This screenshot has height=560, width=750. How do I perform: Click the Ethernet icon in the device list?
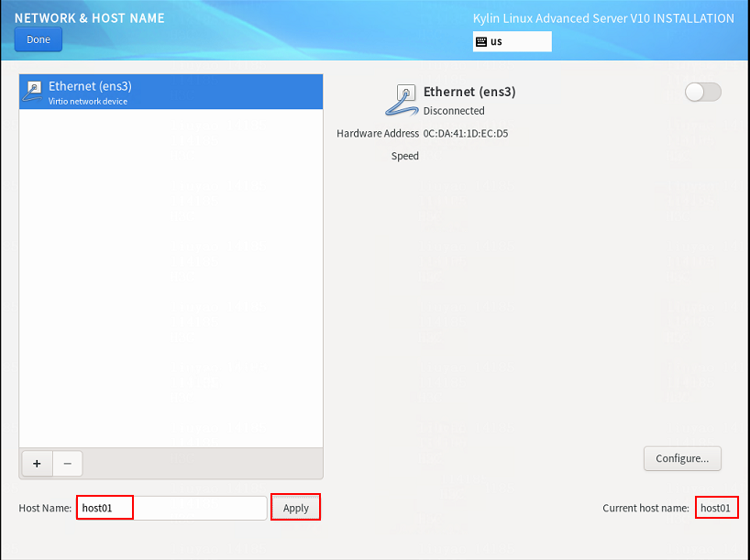(x=34, y=92)
